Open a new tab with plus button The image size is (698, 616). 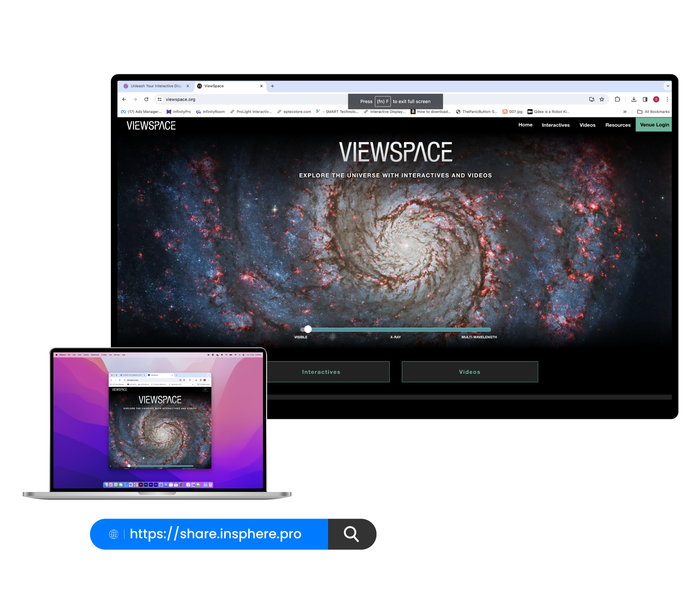pyautogui.click(x=272, y=86)
